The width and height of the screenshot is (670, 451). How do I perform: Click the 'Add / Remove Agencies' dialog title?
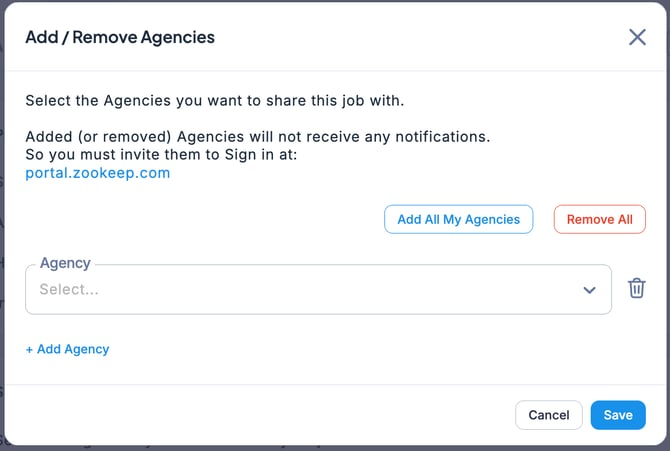(x=120, y=38)
